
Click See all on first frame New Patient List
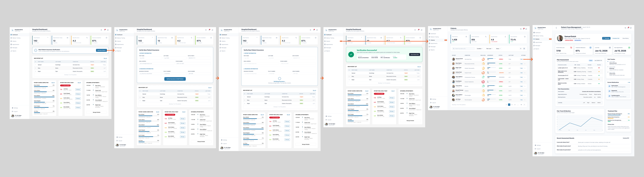tap(105, 58)
